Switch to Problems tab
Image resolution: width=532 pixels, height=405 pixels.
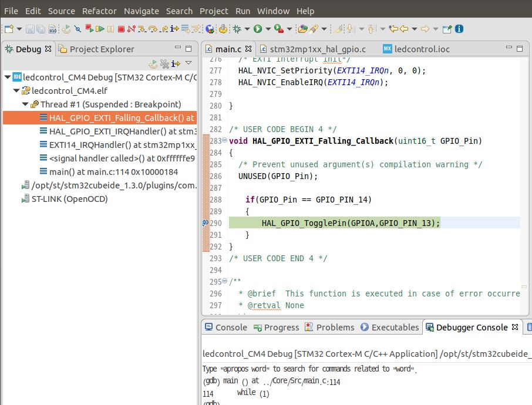(329, 328)
